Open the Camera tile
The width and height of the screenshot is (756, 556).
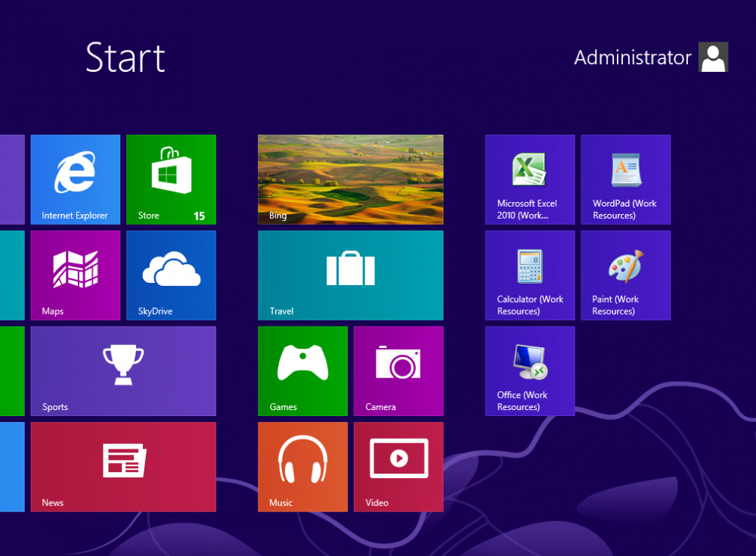(398, 371)
